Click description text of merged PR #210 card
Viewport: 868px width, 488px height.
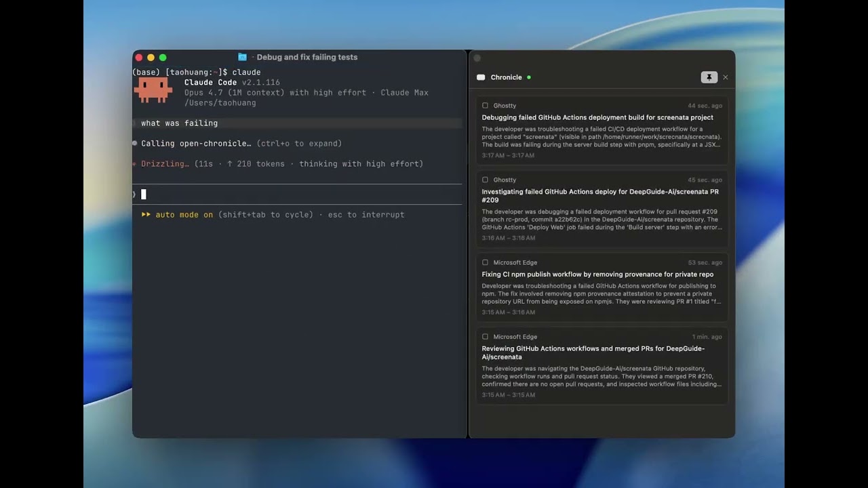point(601,376)
